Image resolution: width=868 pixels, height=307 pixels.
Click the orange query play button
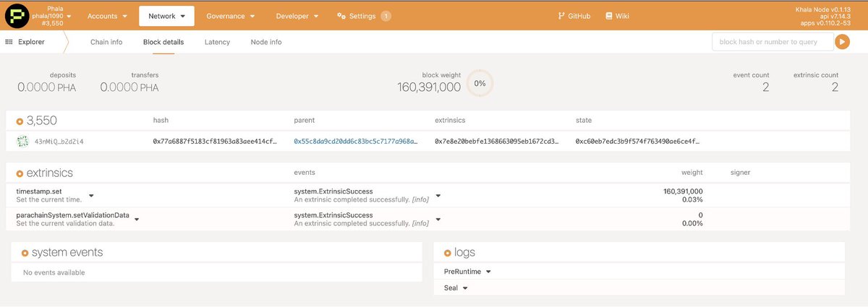[842, 42]
